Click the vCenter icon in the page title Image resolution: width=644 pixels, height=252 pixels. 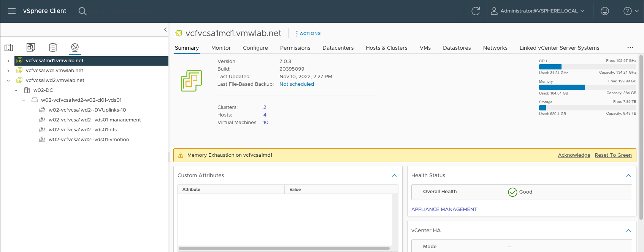[x=178, y=34]
